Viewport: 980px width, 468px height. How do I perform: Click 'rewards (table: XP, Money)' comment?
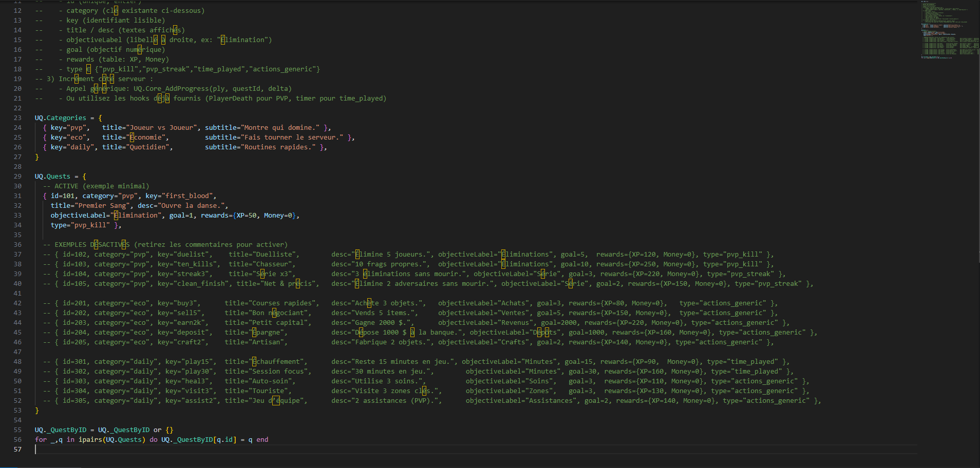118,60
